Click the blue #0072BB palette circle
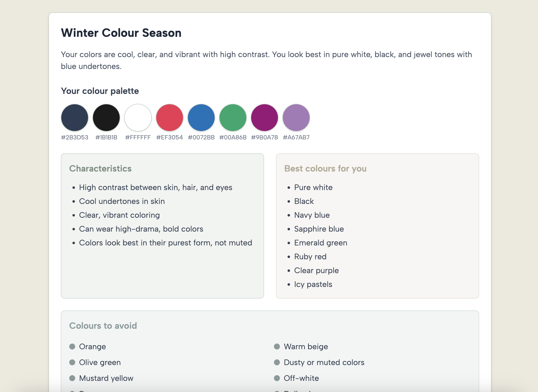The width and height of the screenshot is (538, 392). 201,118
